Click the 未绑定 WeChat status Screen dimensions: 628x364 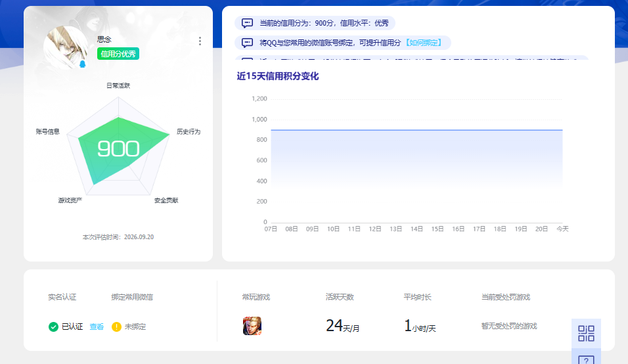click(135, 327)
